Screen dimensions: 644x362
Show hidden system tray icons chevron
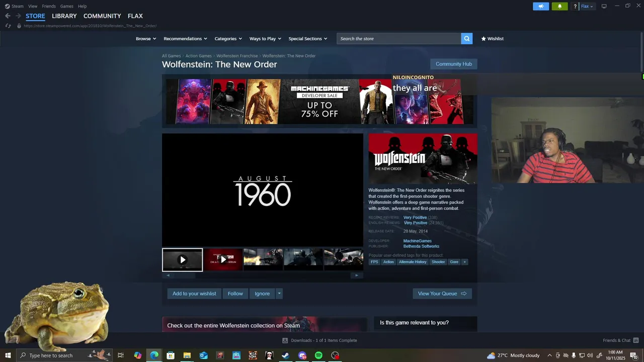549,355
